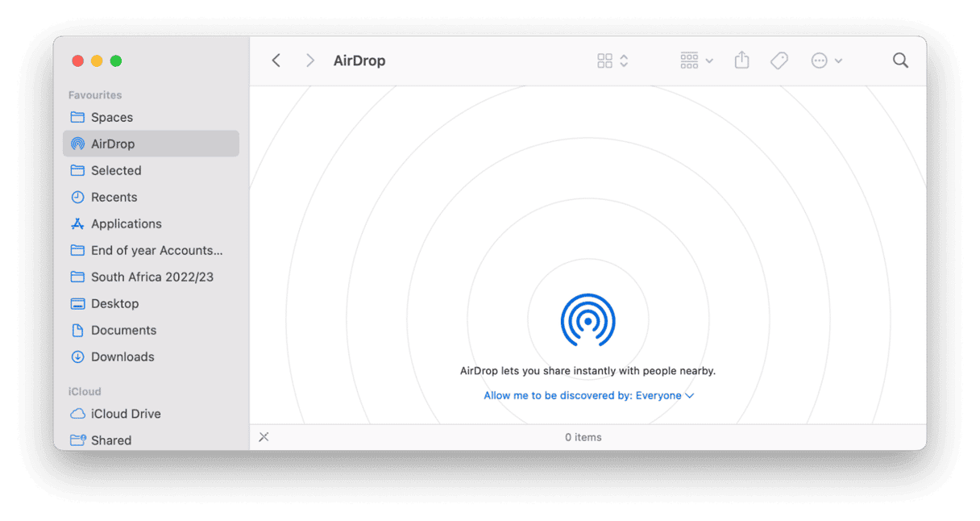
Task: Navigate forward with the right arrow
Action: (x=309, y=60)
